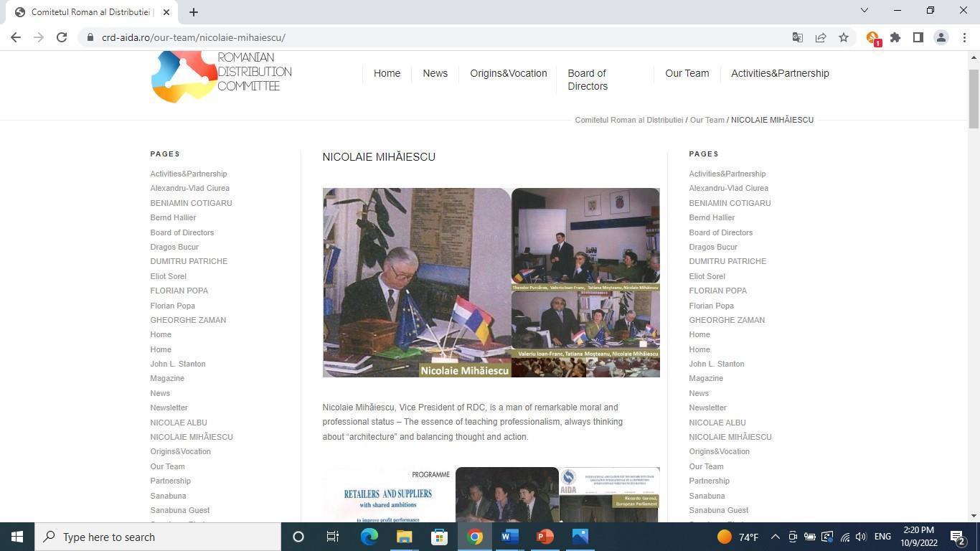The image size is (980, 551).
Task: Select the Comitetul Roman al Distributiei tab
Action: pyautogui.click(x=91, y=12)
